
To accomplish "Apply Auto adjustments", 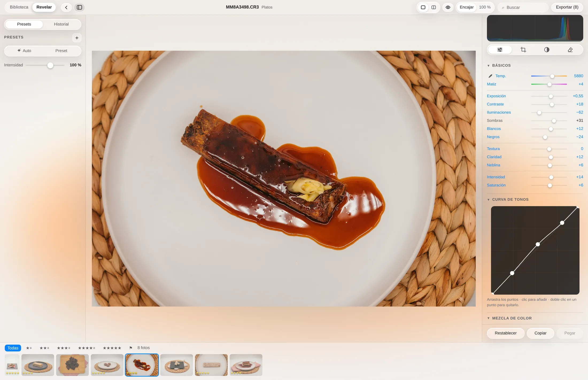I will (24, 51).
